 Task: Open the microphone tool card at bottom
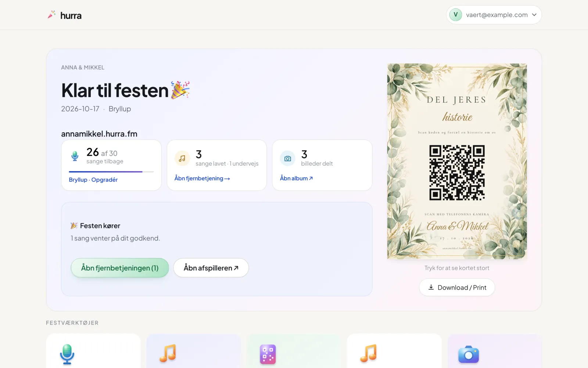(93, 351)
